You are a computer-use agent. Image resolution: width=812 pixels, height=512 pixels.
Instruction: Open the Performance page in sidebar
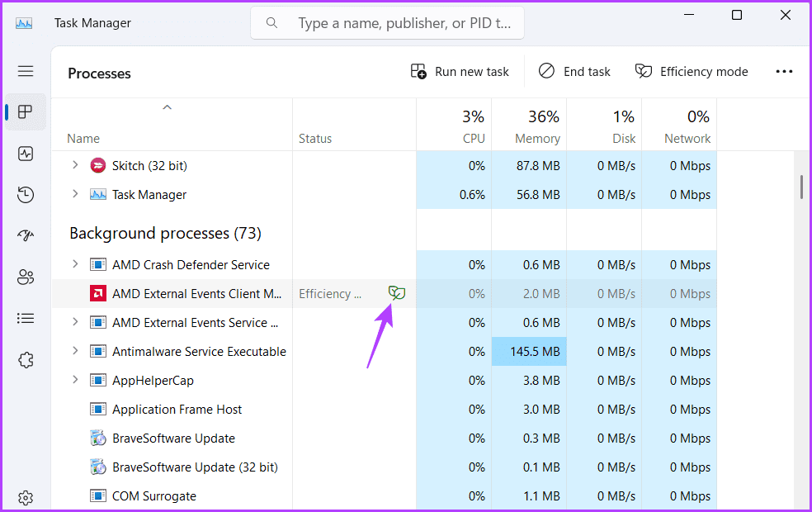(26, 154)
